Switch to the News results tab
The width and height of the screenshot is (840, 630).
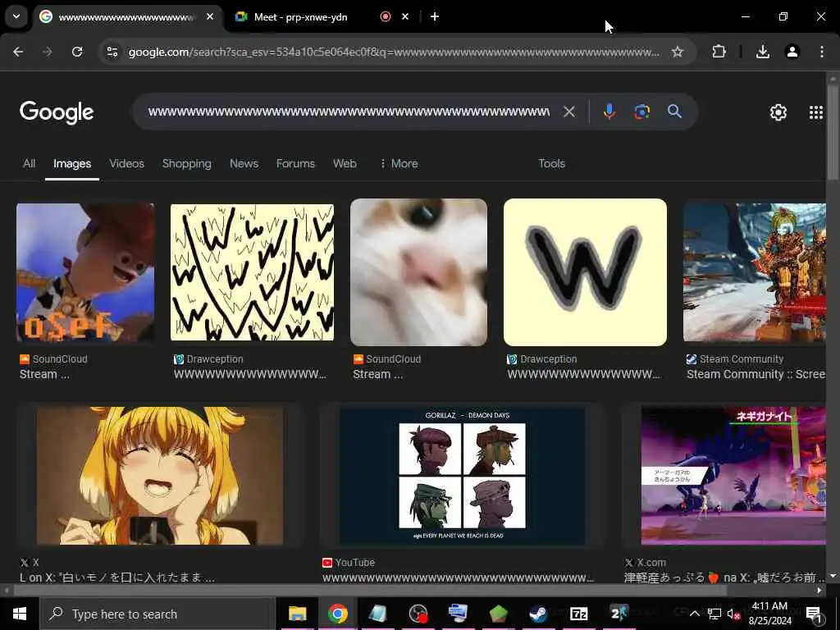(x=244, y=163)
